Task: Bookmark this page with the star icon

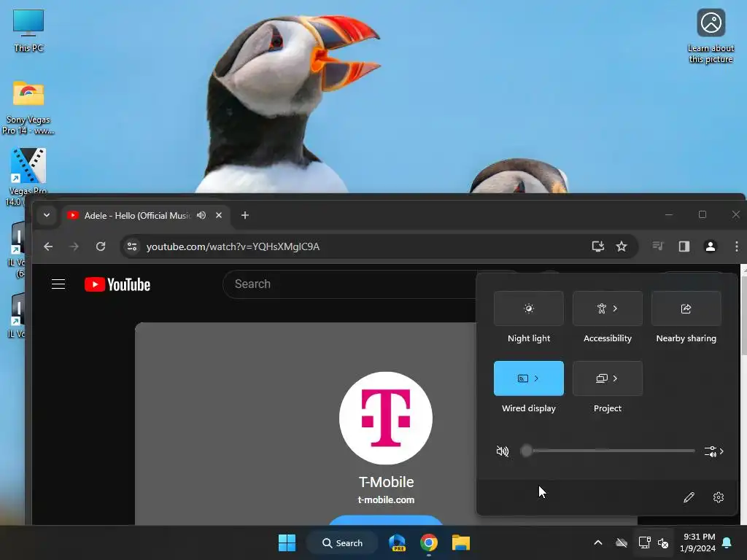Action: pyautogui.click(x=622, y=246)
